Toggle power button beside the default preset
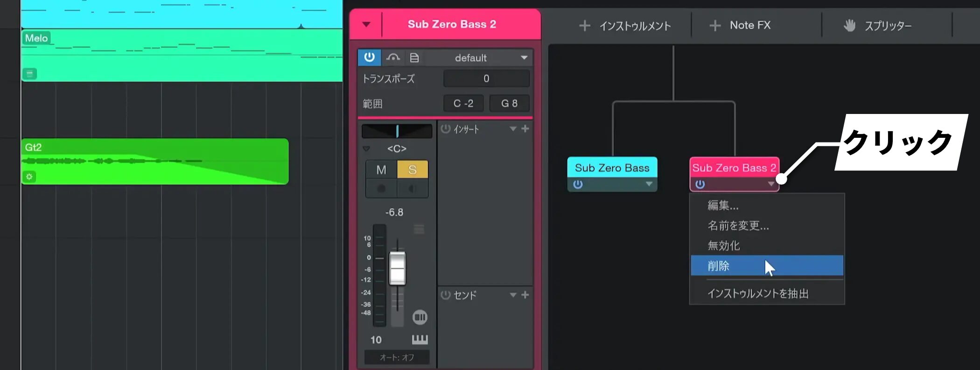The height and width of the screenshot is (370, 980). click(x=369, y=57)
